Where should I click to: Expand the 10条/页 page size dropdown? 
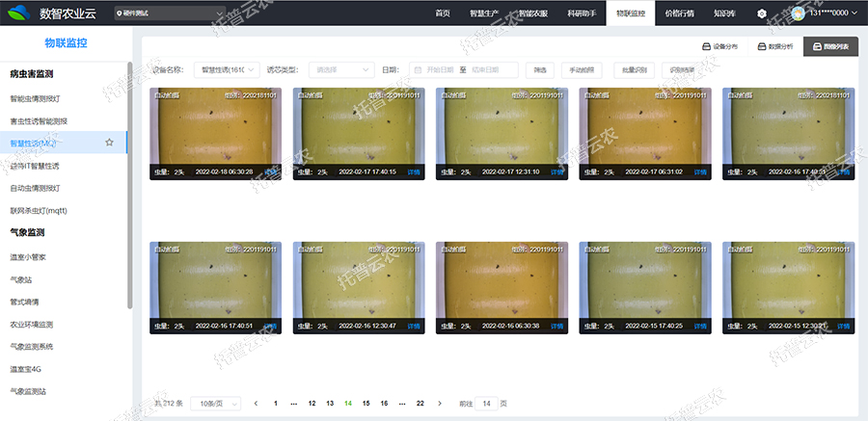tap(213, 404)
